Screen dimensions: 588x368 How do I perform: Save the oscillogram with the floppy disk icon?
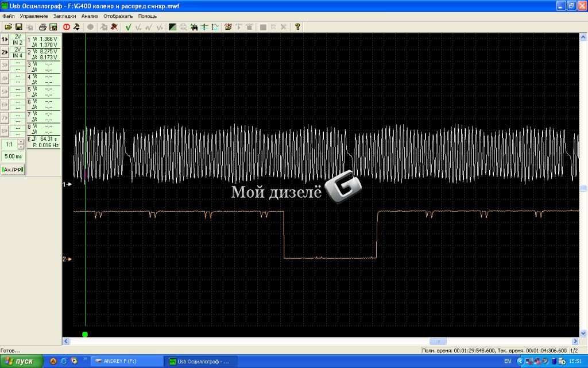[18, 27]
